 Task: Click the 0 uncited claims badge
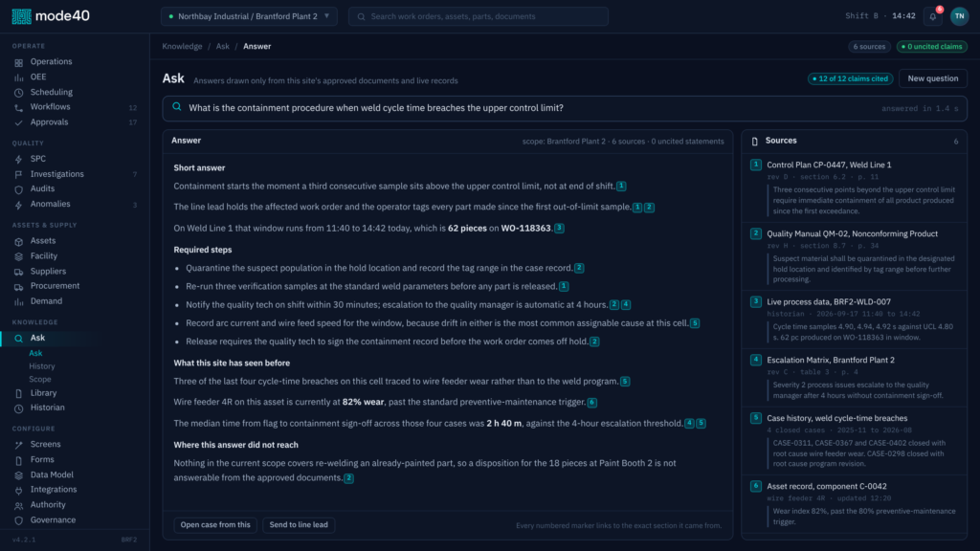[x=931, y=46]
